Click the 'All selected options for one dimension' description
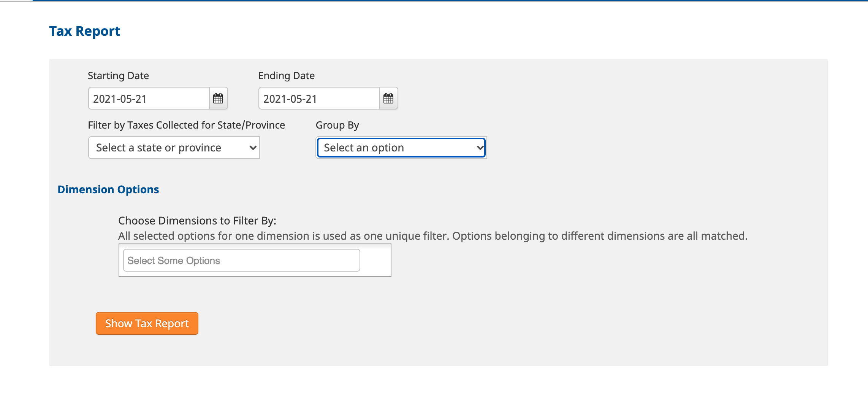868x420 pixels. tap(433, 236)
